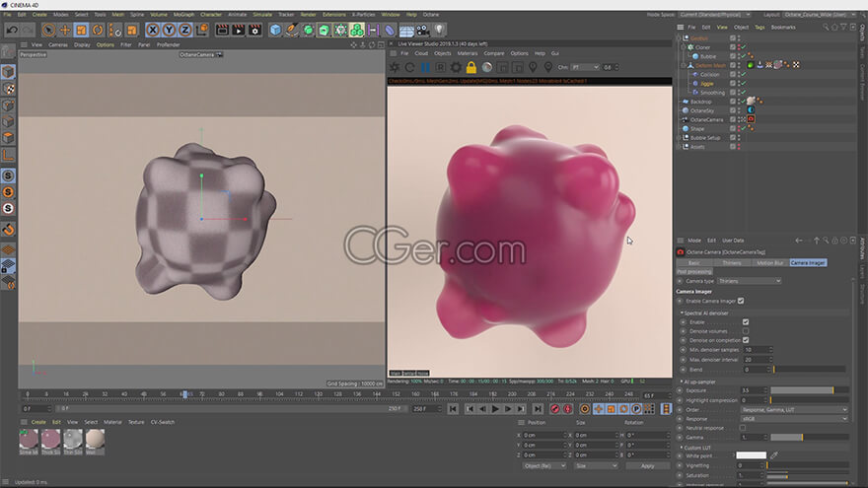Click Go to Start of animation button
This screenshot has width=868, height=488.
(453, 409)
